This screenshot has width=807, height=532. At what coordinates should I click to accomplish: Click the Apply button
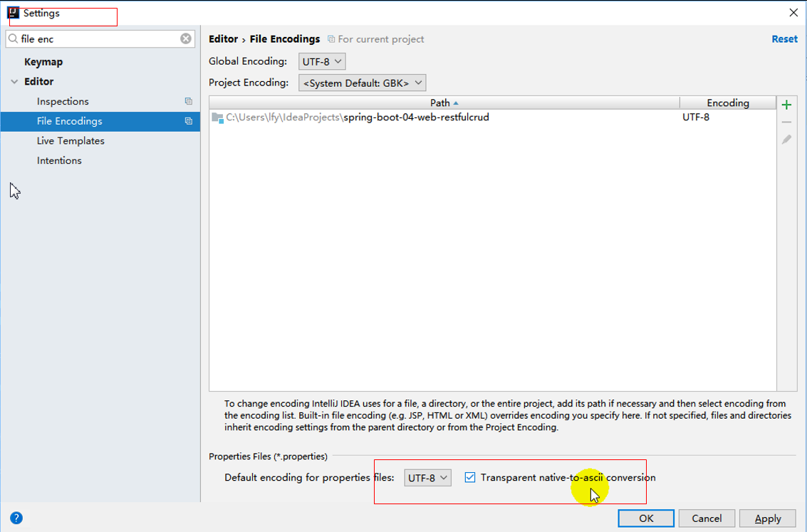(767, 518)
